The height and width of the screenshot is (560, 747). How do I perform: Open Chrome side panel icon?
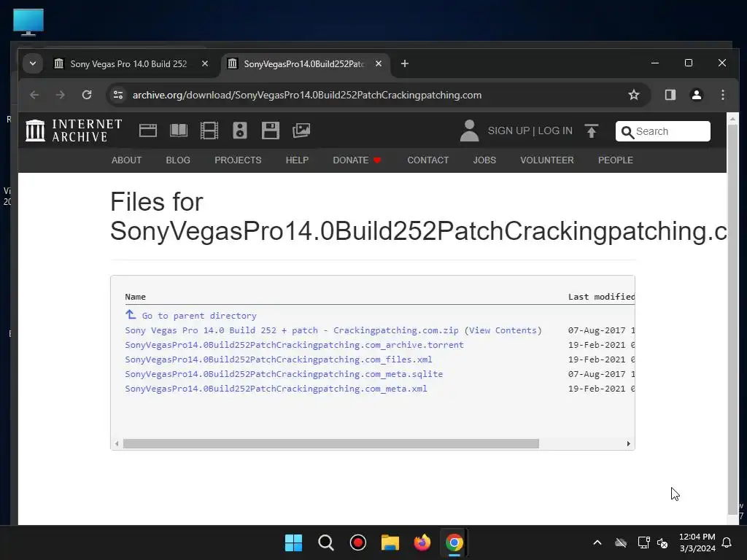(670, 95)
